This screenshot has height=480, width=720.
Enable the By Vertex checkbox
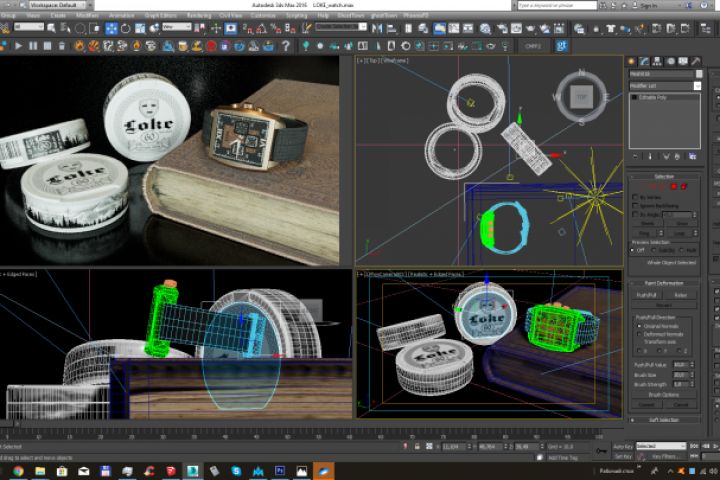[x=637, y=197]
